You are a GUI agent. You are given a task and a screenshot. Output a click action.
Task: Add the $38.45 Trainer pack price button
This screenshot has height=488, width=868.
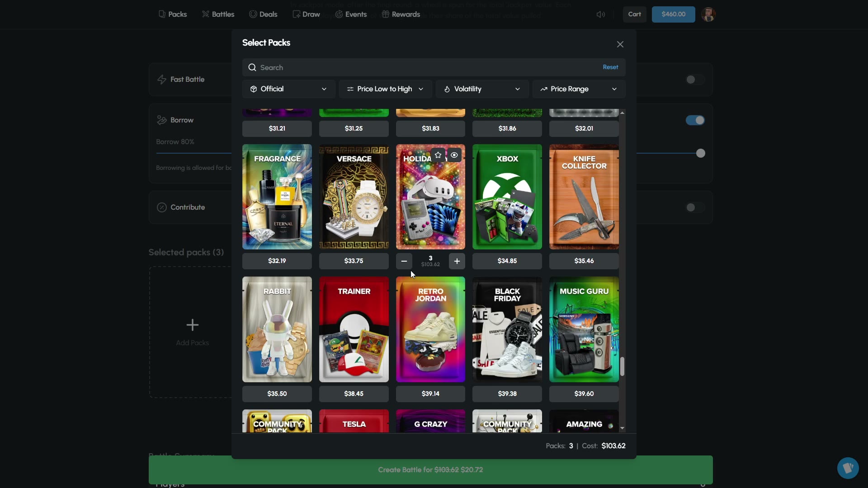tap(354, 394)
